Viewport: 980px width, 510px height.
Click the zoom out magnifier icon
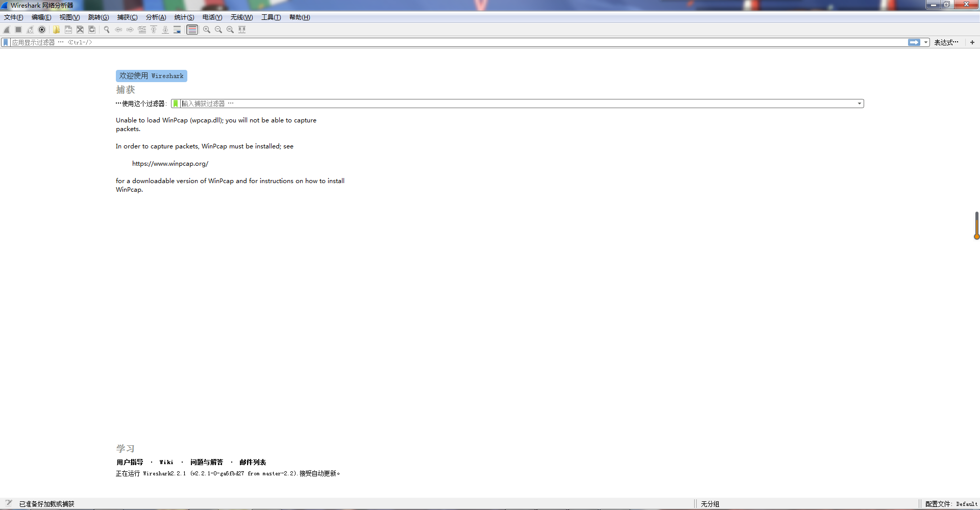[218, 30]
